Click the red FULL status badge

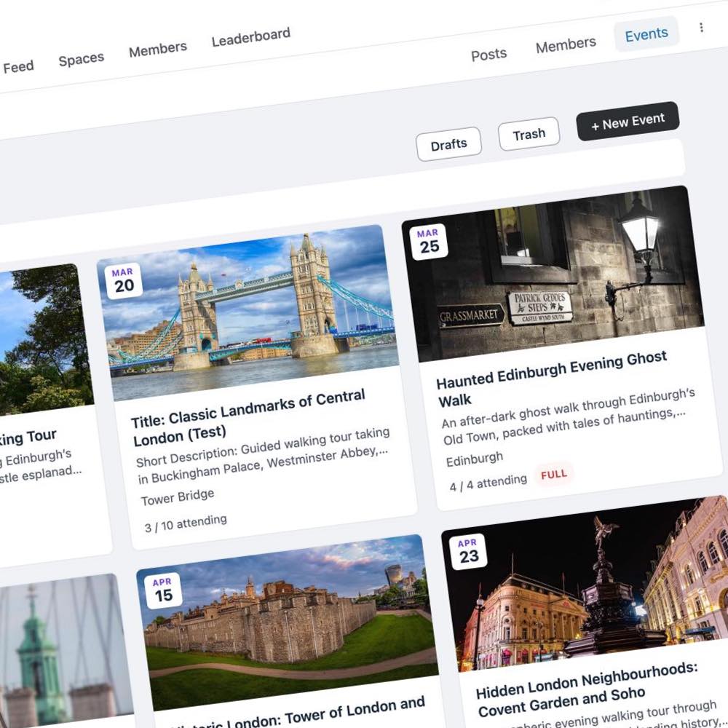point(554,474)
